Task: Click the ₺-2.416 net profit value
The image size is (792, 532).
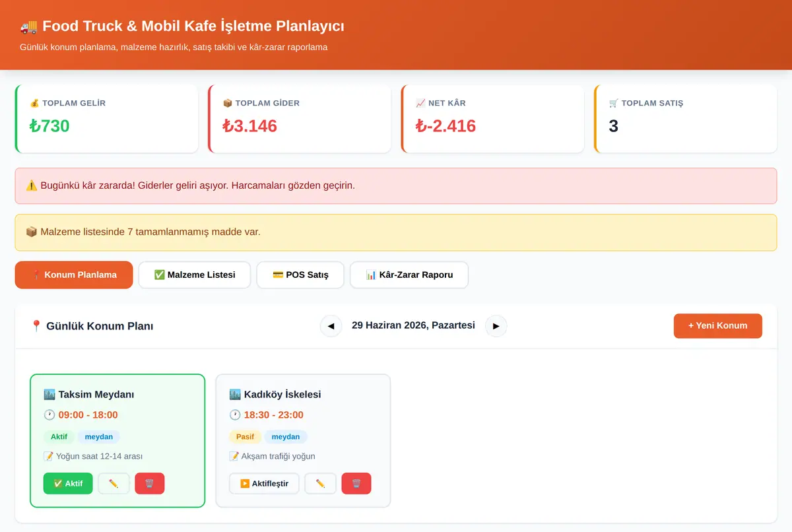Action: (x=446, y=126)
